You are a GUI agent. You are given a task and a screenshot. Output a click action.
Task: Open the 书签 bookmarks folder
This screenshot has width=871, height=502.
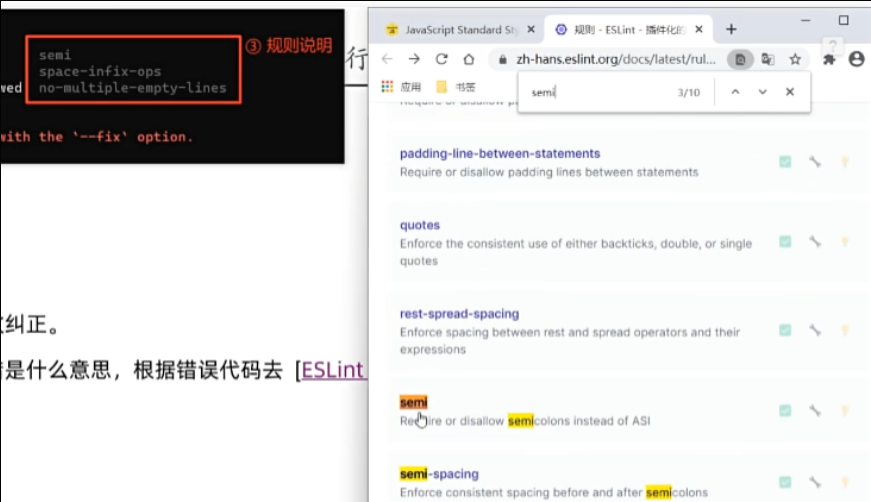[x=457, y=87]
